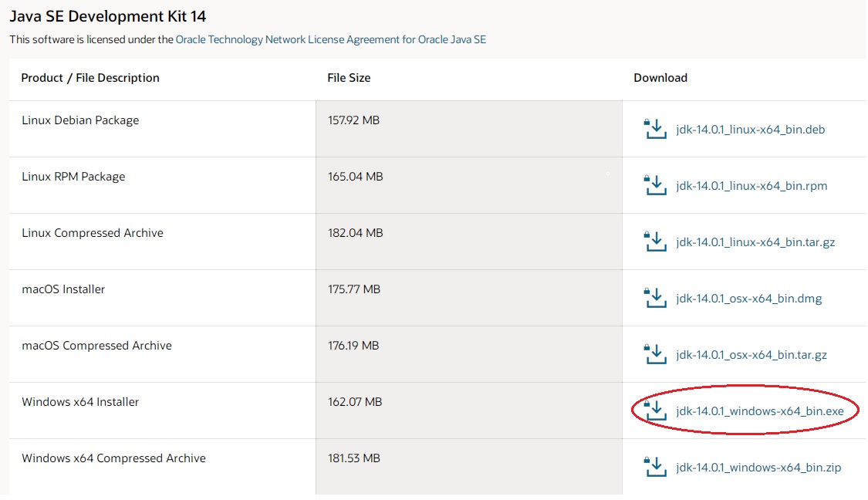
Task: Select the Linux RPM Package description
Action: click(x=73, y=177)
